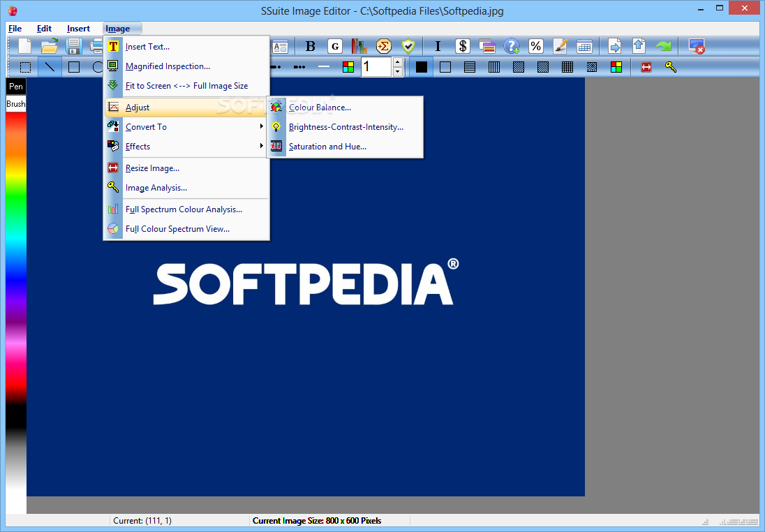
Task: Choose Image Analysis... from the menu
Action: (x=187, y=188)
